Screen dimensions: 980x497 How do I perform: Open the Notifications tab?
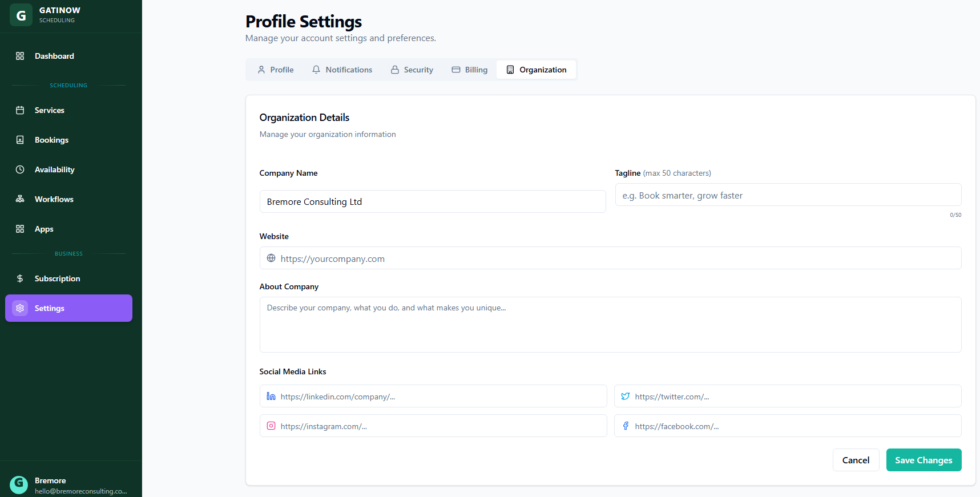coord(342,70)
